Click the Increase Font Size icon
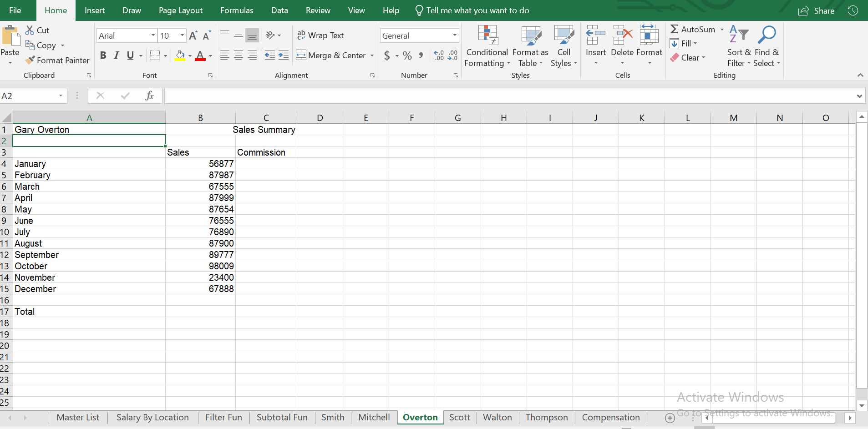868x429 pixels. (193, 35)
